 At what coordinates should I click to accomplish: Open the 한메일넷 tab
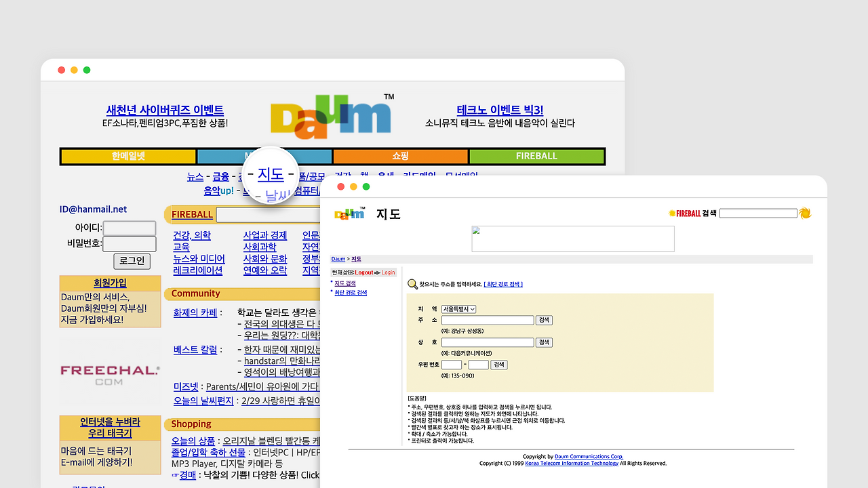click(x=128, y=156)
